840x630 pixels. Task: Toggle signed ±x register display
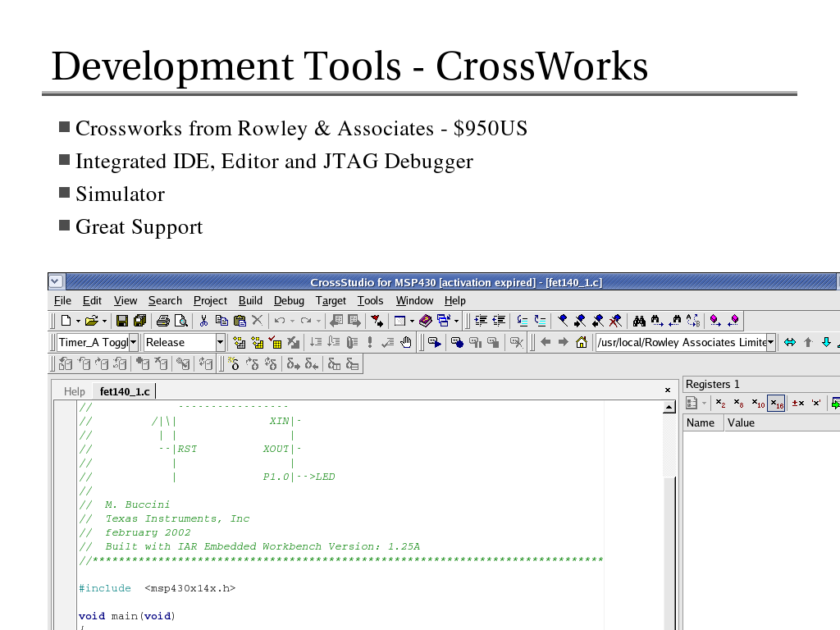(798, 403)
